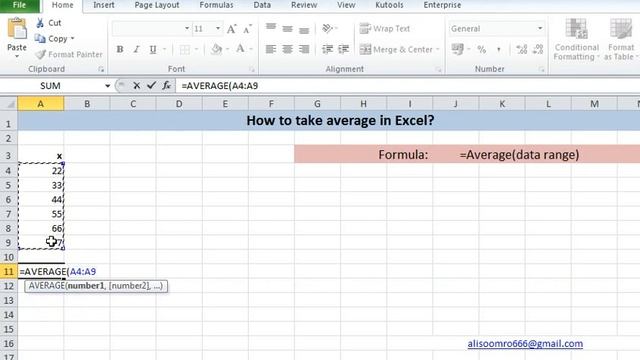Open Conditional Formatting menu
This screenshot has height=360, width=640.
[576, 40]
